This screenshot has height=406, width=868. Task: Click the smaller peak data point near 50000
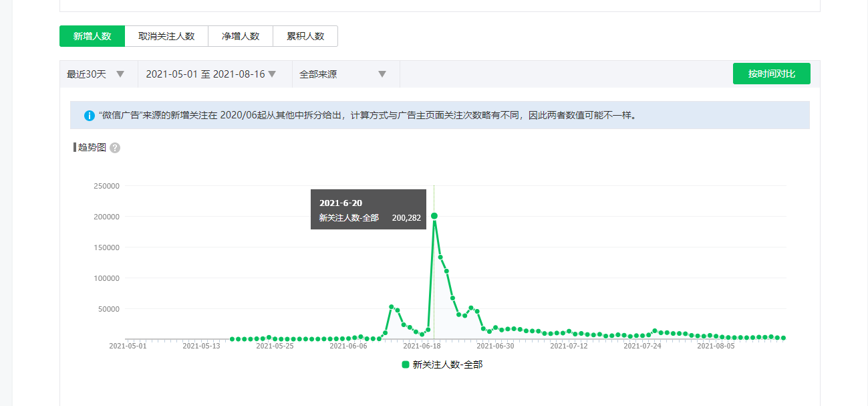coord(392,307)
